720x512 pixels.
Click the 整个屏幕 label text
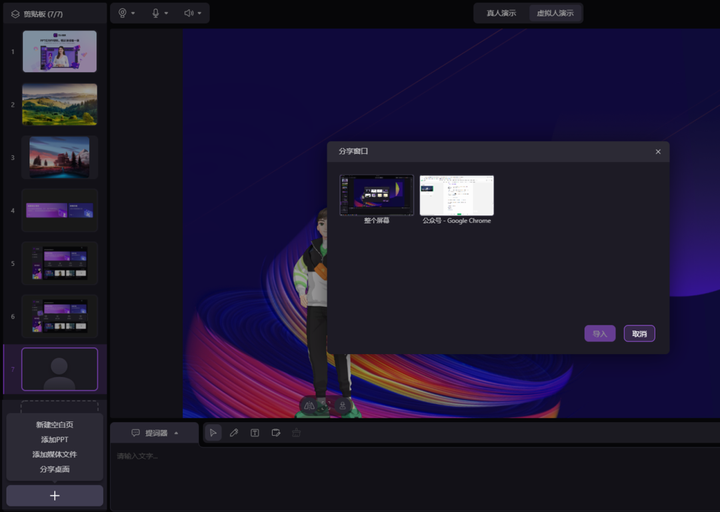377,221
